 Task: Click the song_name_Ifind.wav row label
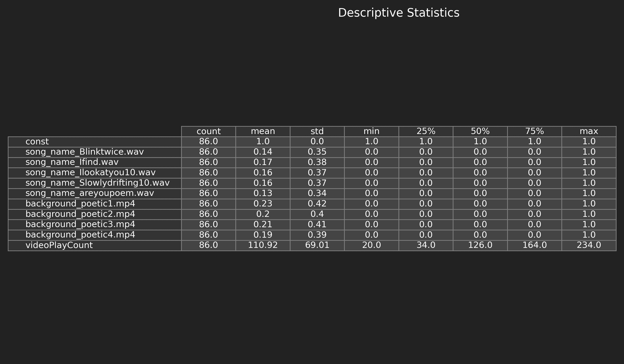72,162
